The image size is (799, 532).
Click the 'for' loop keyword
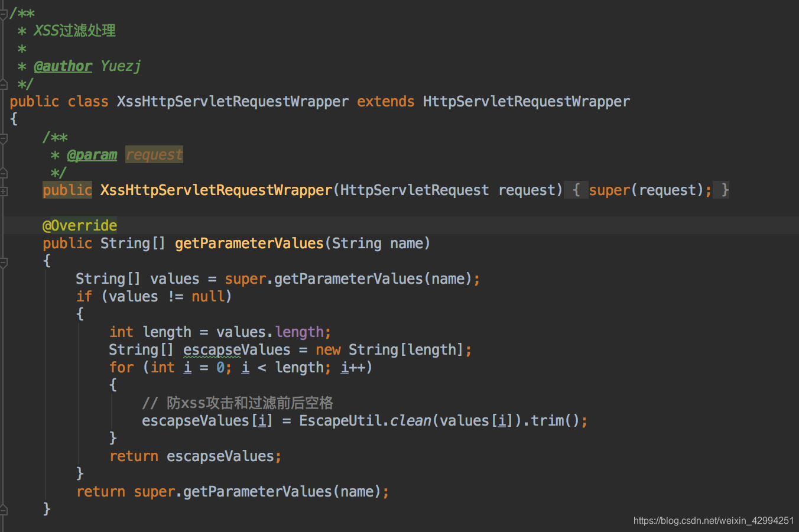121,368
